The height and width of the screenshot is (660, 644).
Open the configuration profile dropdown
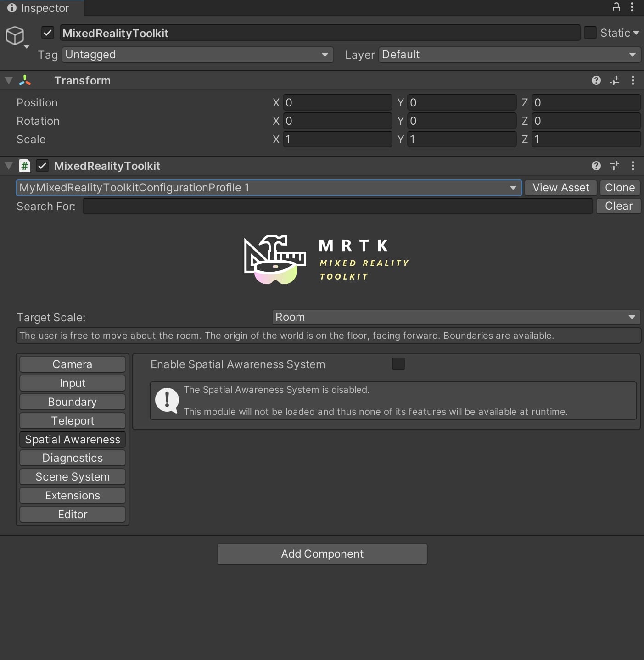point(269,188)
